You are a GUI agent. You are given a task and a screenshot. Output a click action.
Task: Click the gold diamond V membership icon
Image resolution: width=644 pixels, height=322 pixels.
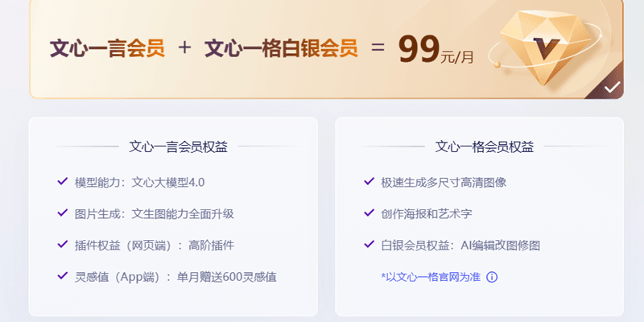pyautogui.click(x=546, y=47)
